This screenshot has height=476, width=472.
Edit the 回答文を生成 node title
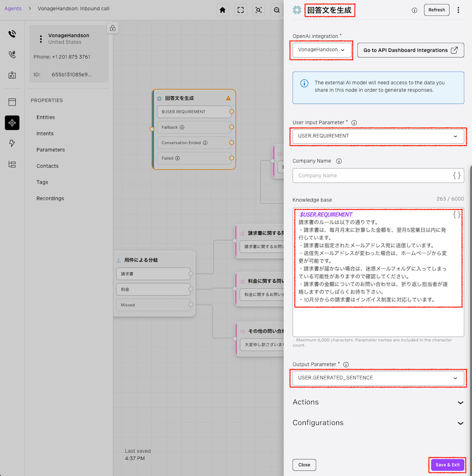pos(329,10)
